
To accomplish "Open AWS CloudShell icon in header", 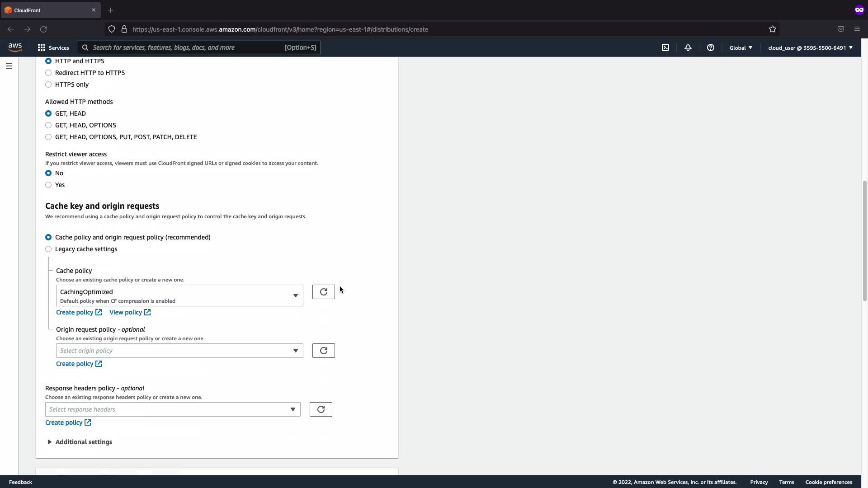I will tap(665, 47).
